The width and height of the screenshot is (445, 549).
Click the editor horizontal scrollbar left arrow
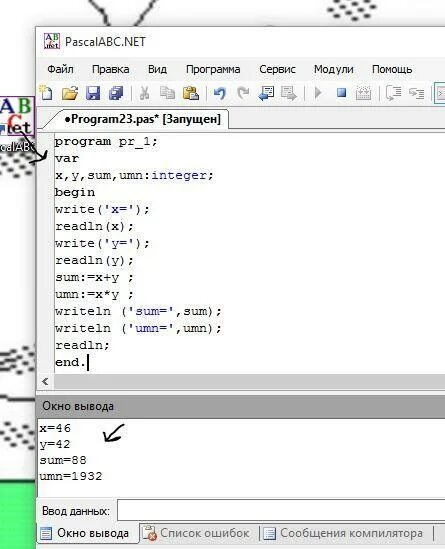click(45, 381)
